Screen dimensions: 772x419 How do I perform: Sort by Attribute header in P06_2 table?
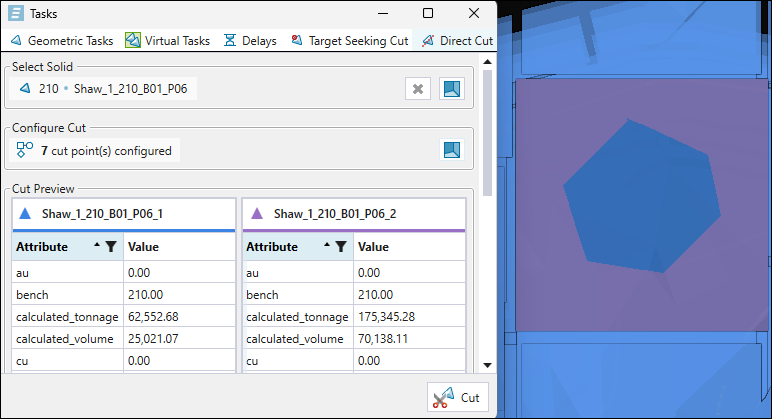272,247
